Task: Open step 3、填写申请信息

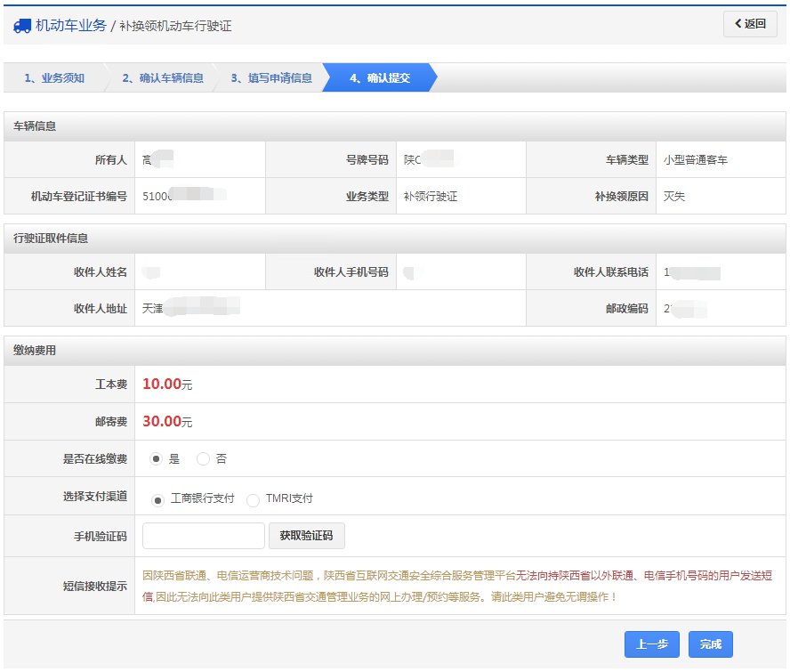Action: pos(271,78)
